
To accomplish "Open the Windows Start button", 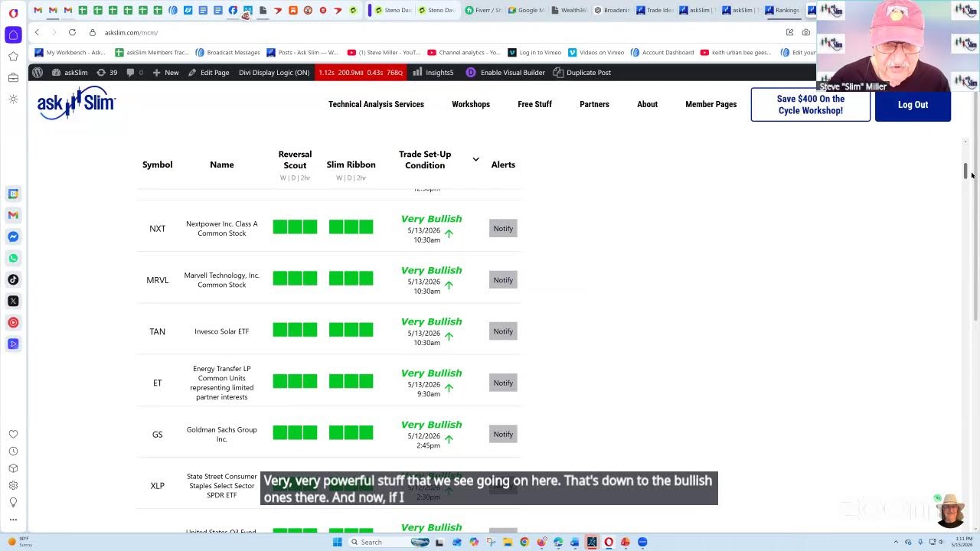I will [x=337, y=542].
